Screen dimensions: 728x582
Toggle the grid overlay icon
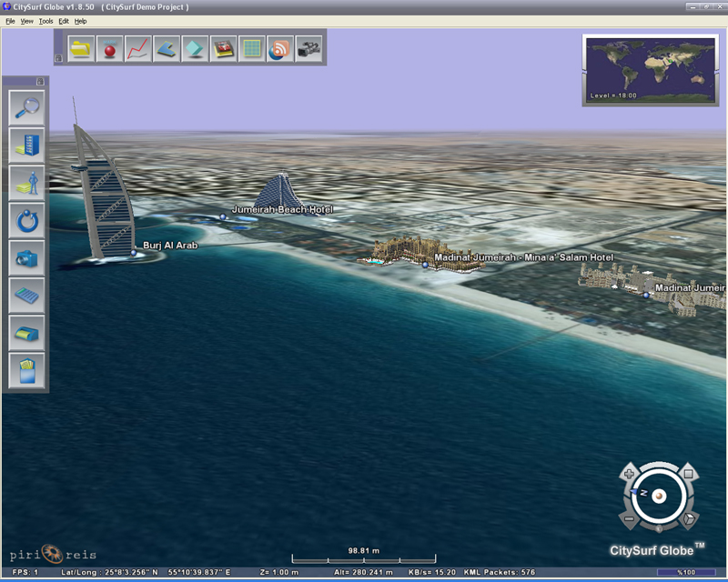click(252, 49)
